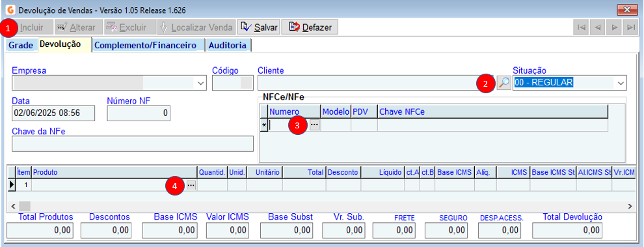Click the Total Devolução value field

coord(568,230)
